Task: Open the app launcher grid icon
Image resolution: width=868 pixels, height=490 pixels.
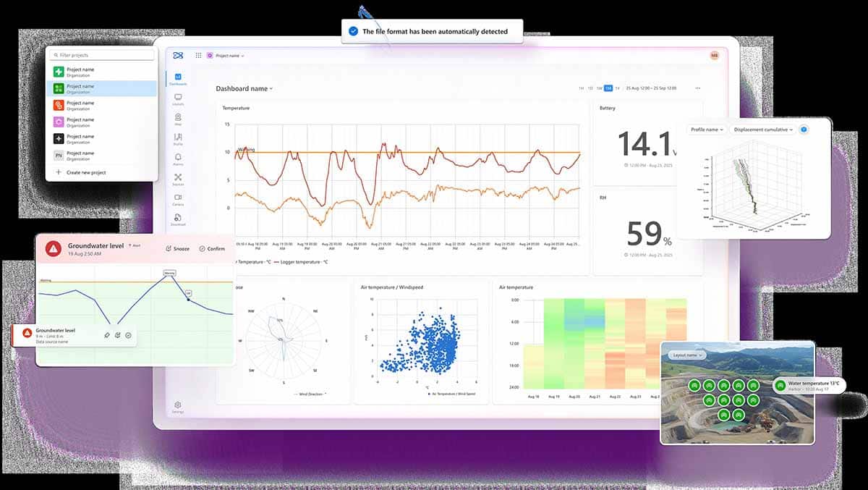Action: tap(198, 55)
